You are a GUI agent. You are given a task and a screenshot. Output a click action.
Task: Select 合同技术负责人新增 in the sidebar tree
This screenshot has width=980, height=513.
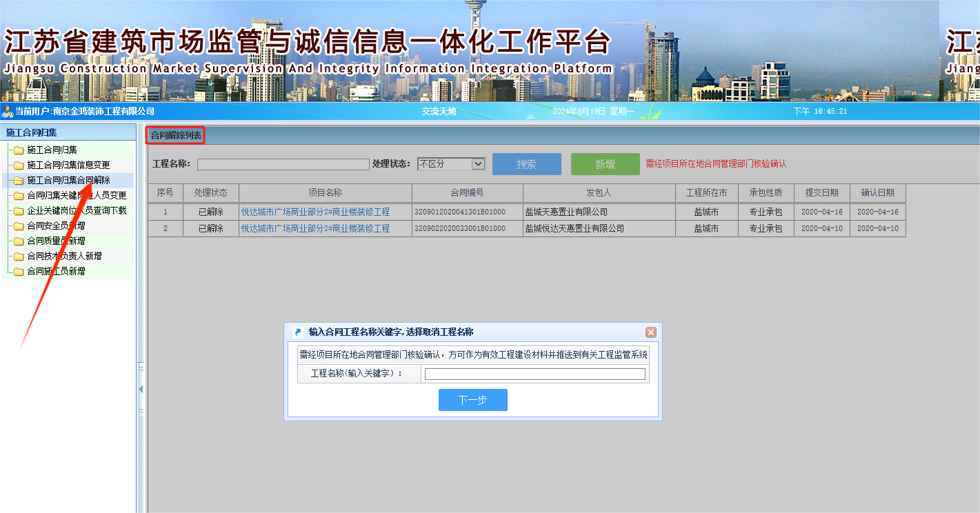64,256
